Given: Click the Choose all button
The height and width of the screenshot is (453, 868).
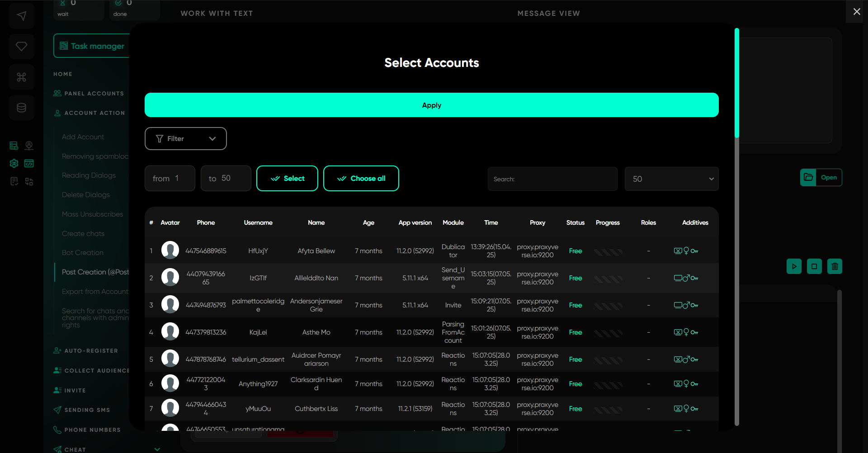Looking at the screenshot, I should [x=361, y=178].
